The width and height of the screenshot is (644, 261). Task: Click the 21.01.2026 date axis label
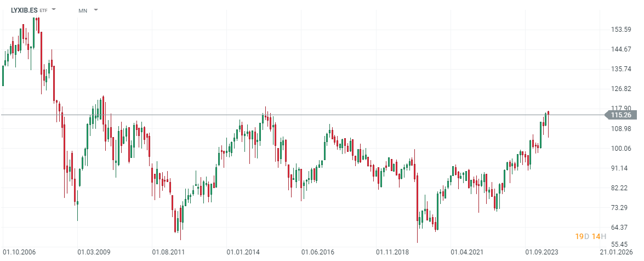pyautogui.click(x=616, y=252)
